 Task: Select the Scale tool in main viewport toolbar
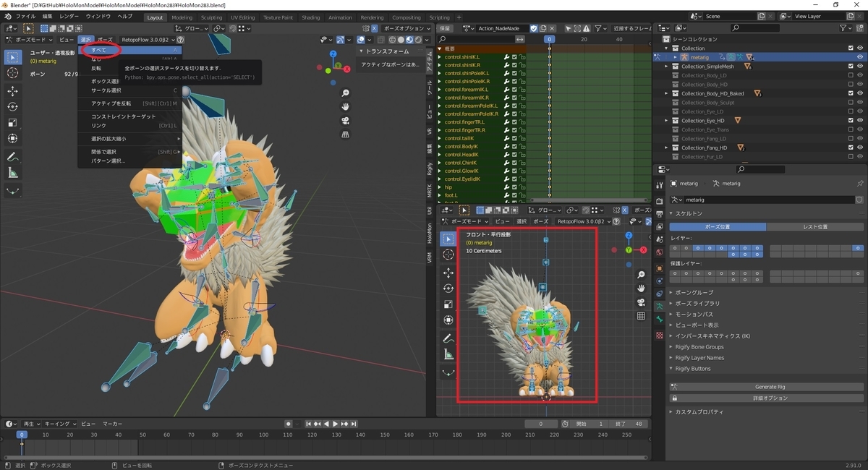tap(13, 123)
